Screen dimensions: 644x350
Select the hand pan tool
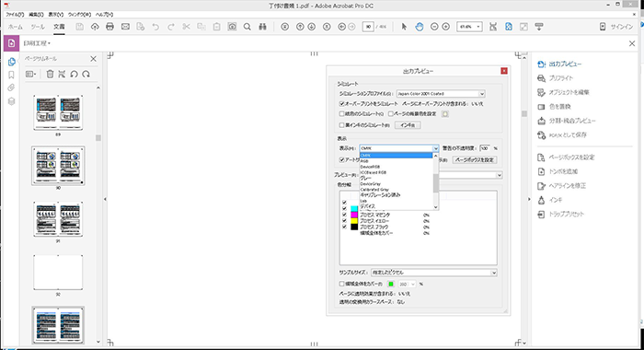coord(419,27)
